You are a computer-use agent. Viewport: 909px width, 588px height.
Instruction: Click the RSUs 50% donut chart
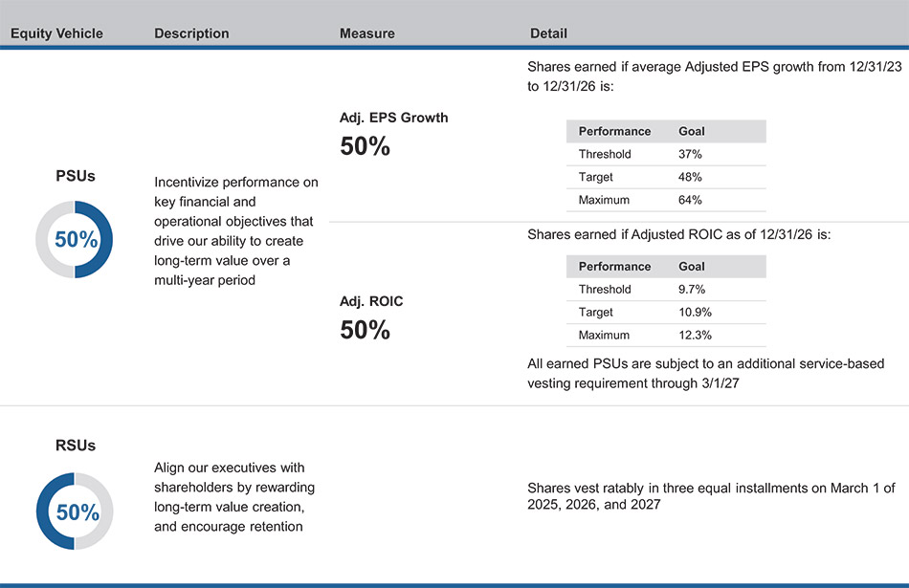tap(75, 512)
